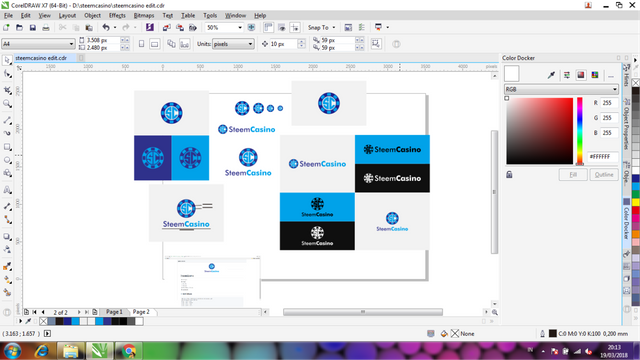Click the Paste icon

(89, 27)
